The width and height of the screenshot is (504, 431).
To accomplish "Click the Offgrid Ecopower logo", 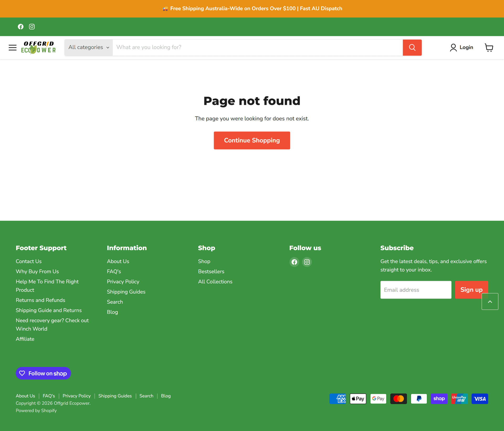I will click(x=38, y=47).
